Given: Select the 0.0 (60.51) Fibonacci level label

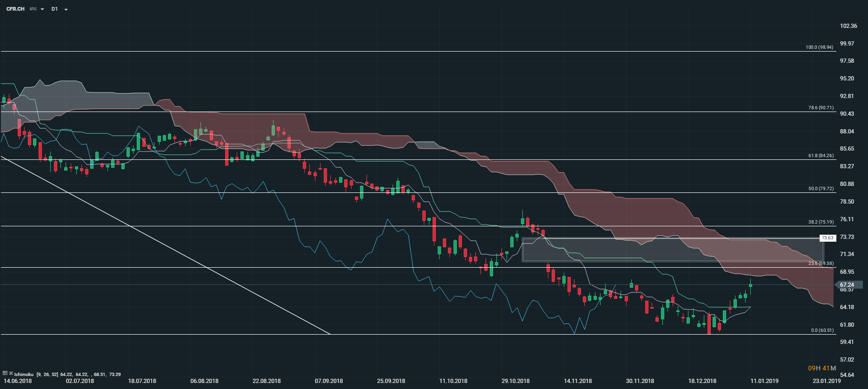Looking at the screenshot, I should (x=822, y=330).
